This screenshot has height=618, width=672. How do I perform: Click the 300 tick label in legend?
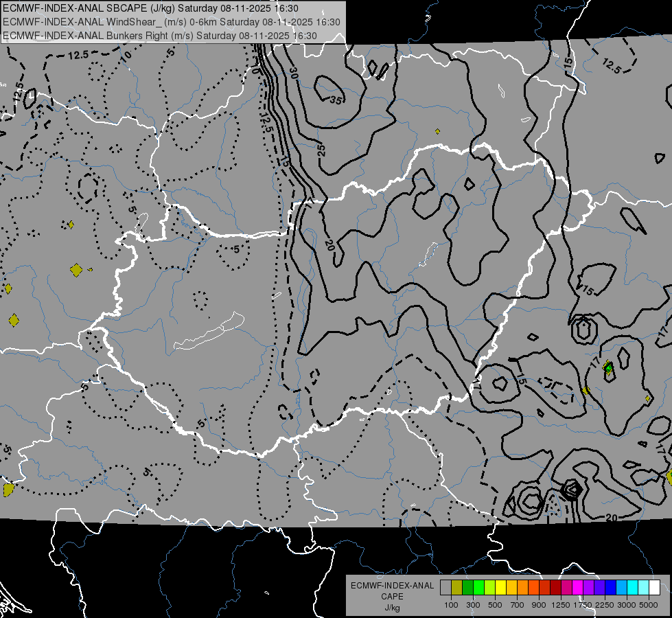473,605
